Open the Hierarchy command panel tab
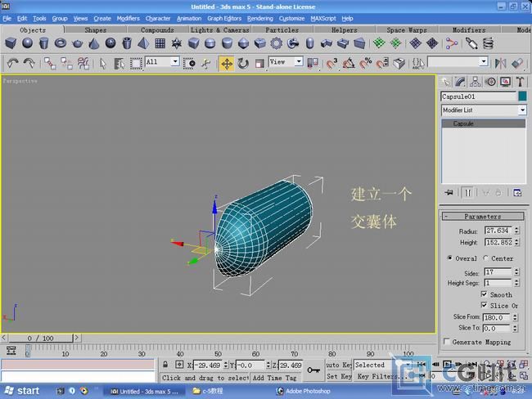Screen dimensions: 532x399 pyautogui.click(x=476, y=82)
